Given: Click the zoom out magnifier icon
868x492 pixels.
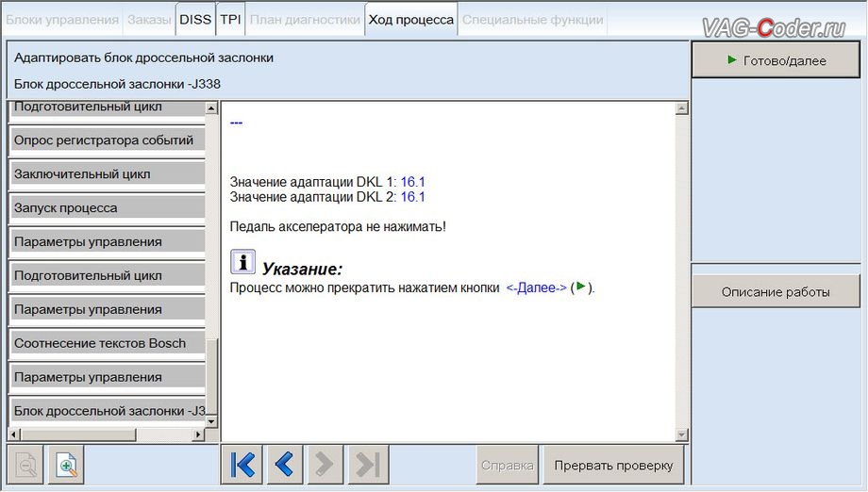Looking at the screenshot, I should (x=25, y=465).
